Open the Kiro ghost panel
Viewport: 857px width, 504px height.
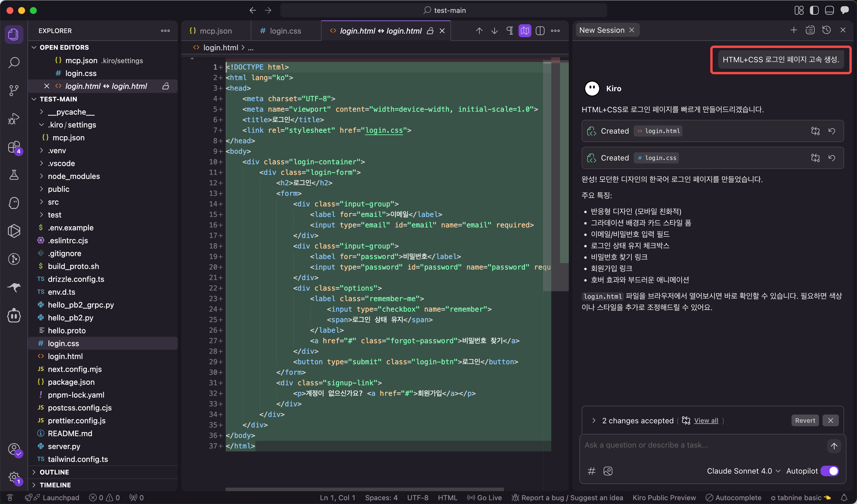[x=14, y=203]
